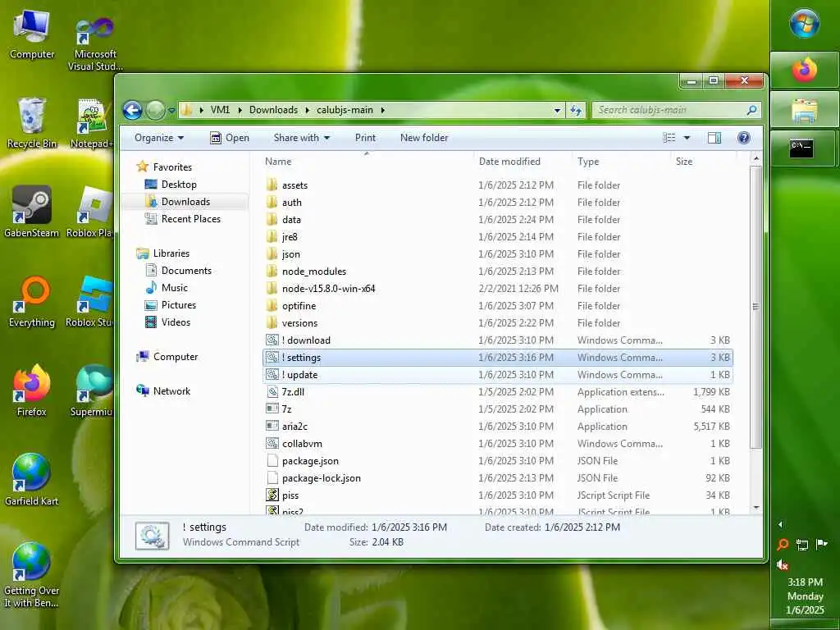
Task: Open Firefox from the taskbar
Action: (x=804, y=71)
